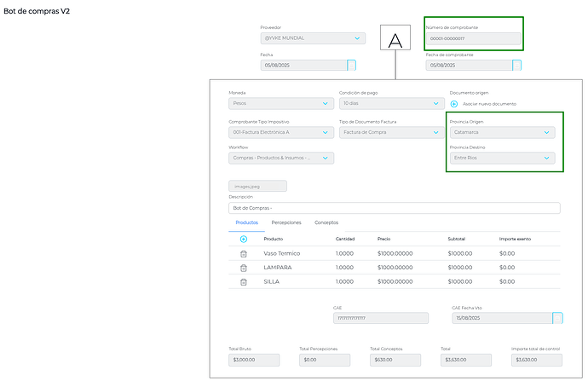The width and height of the screenshot is (588, 381).
Task: Delete the Vaso Termico product row
Action: (244, 253)
